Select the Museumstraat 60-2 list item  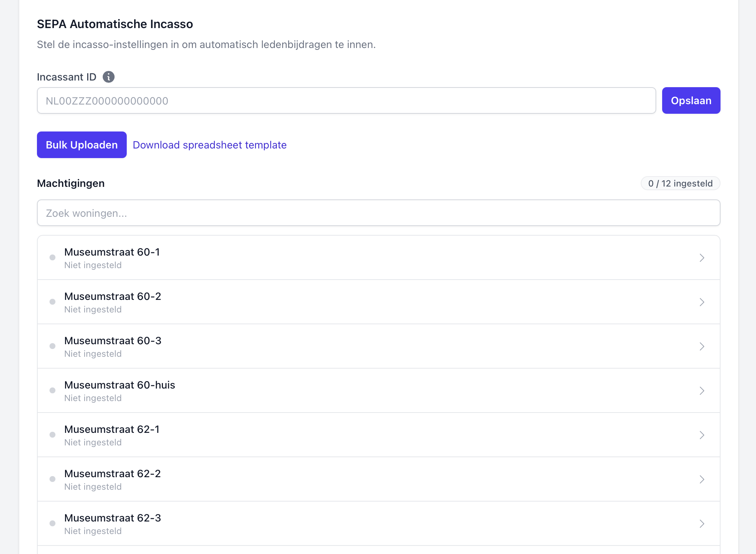point(378,302)
